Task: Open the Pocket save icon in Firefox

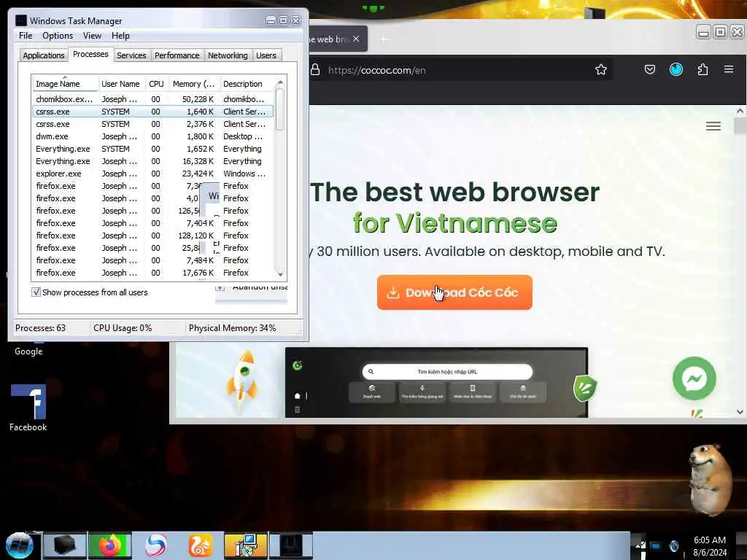Action: coord(650,69)
